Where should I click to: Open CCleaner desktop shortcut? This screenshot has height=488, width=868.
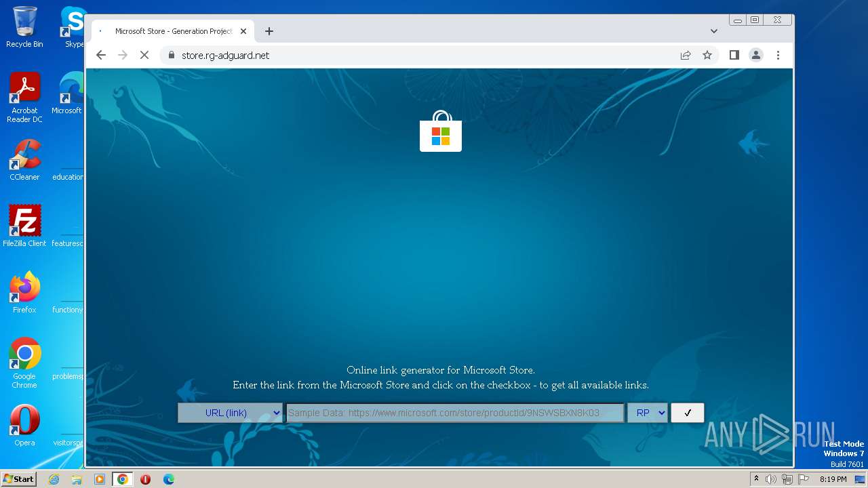[24, 160]
